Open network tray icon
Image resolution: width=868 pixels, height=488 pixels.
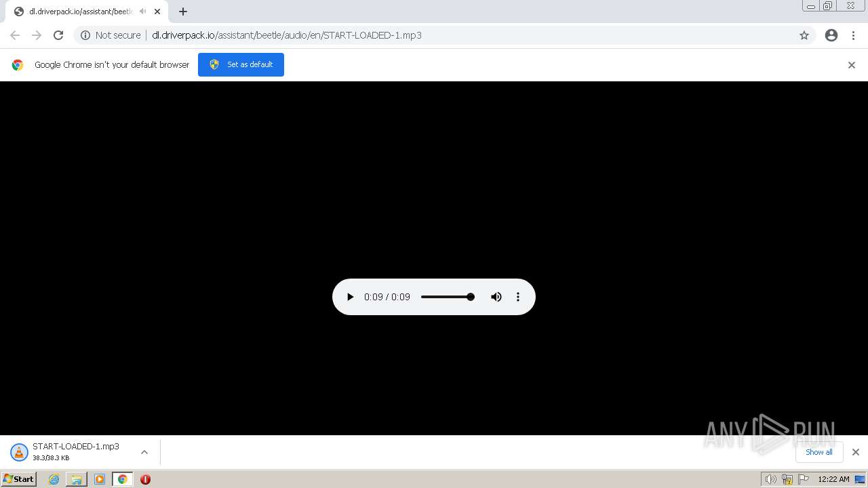(x=787, y=479)
